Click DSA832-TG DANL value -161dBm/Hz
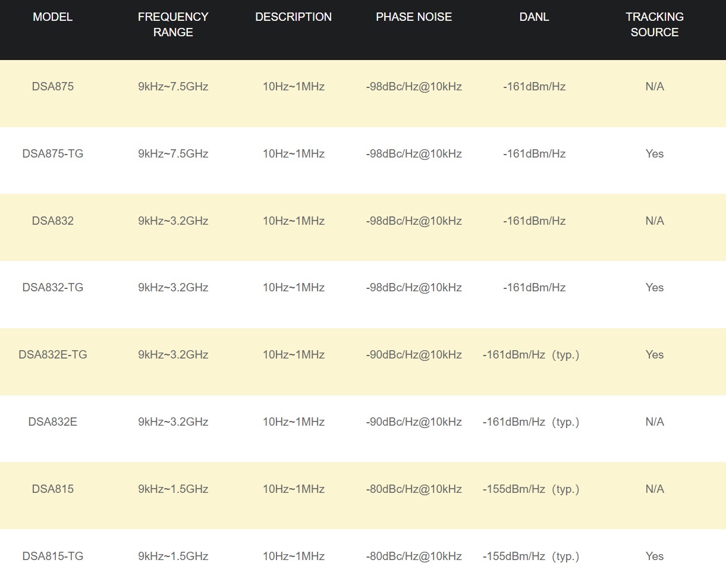Image resolution: width=726 pixels, height=588 pixels. 535,288
